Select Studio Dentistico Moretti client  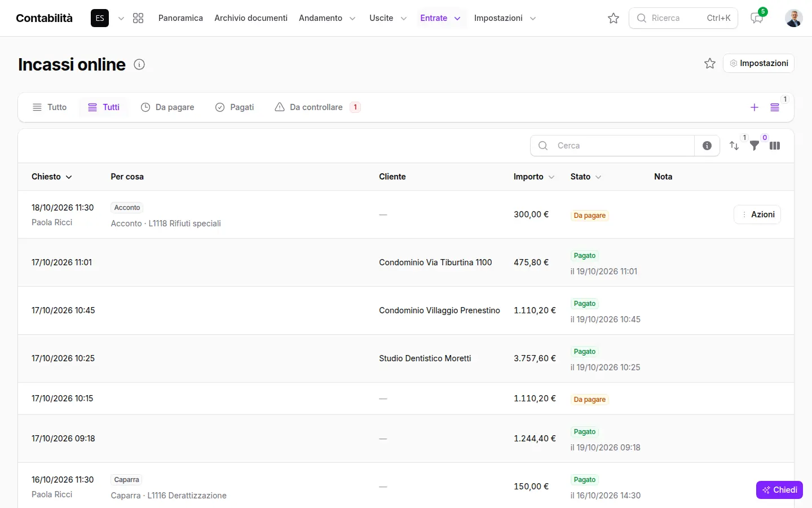click(425, 358)
